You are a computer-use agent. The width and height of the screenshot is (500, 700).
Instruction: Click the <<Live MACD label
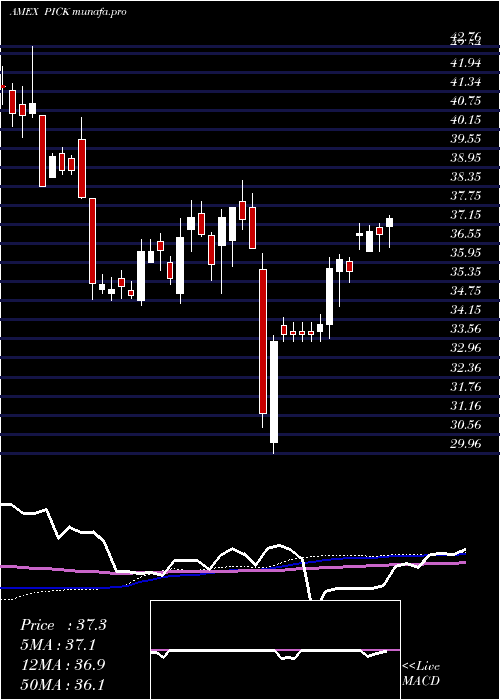pos(421,673)
